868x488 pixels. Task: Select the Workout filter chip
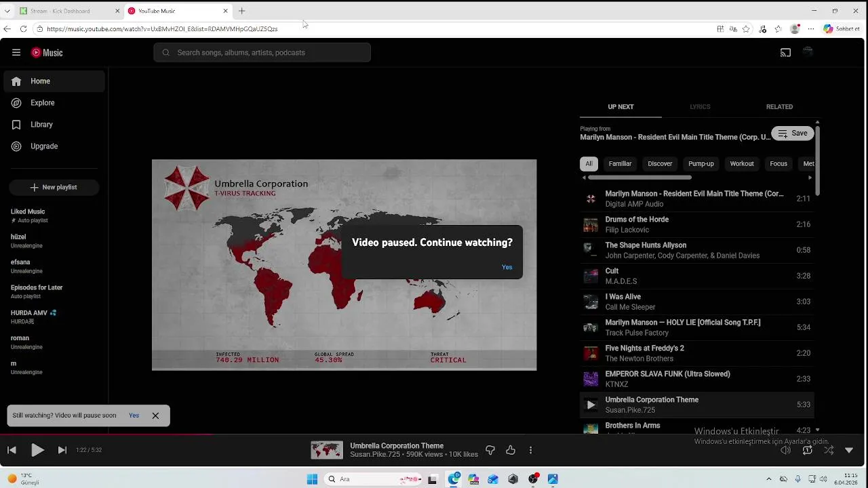tap(742, 164)
